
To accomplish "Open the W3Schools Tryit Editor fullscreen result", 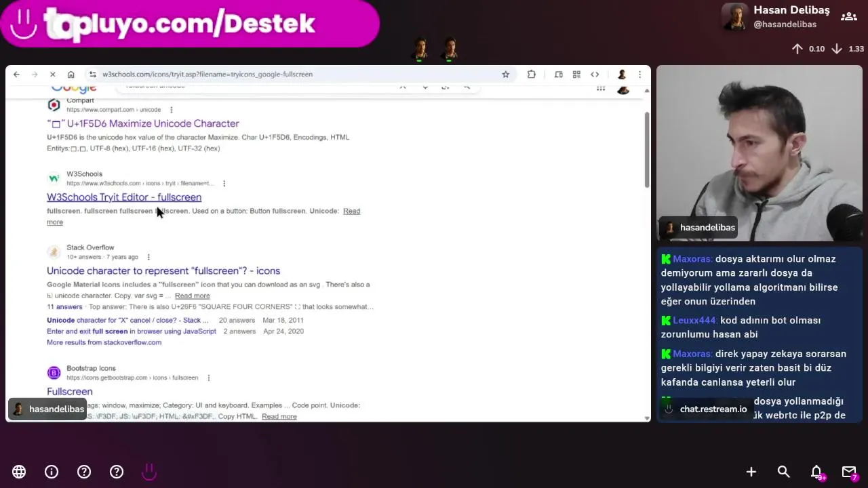I will 124,197.
